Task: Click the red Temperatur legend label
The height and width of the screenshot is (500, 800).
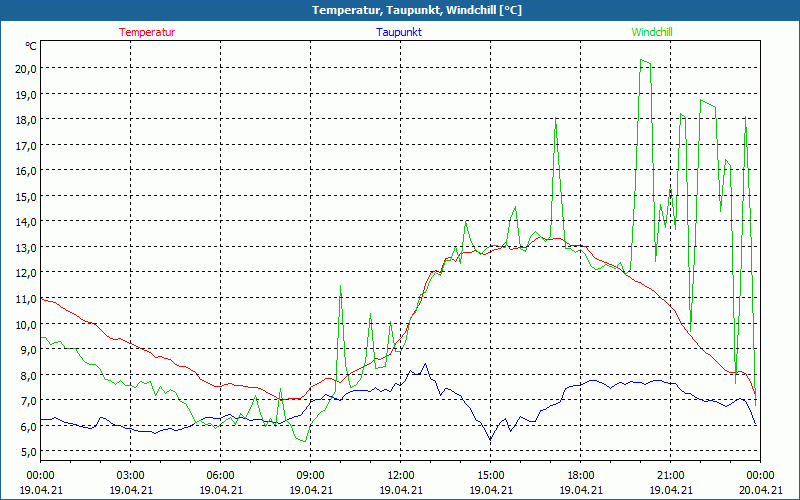Action: point(147,32)
